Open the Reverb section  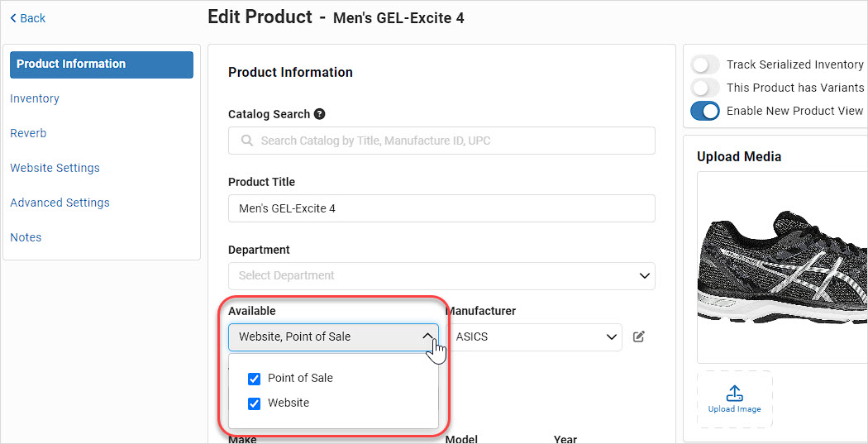point(28,133)
